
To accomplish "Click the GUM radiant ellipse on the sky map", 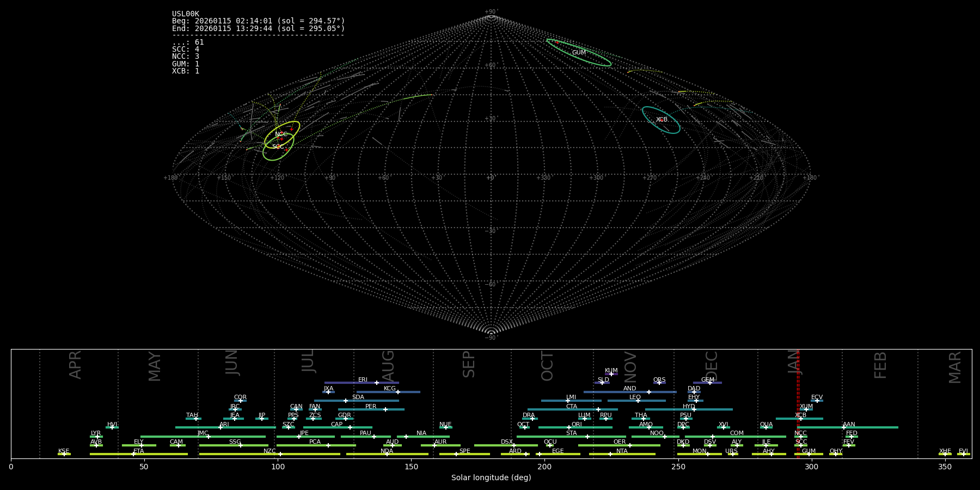I will (579, 53).
